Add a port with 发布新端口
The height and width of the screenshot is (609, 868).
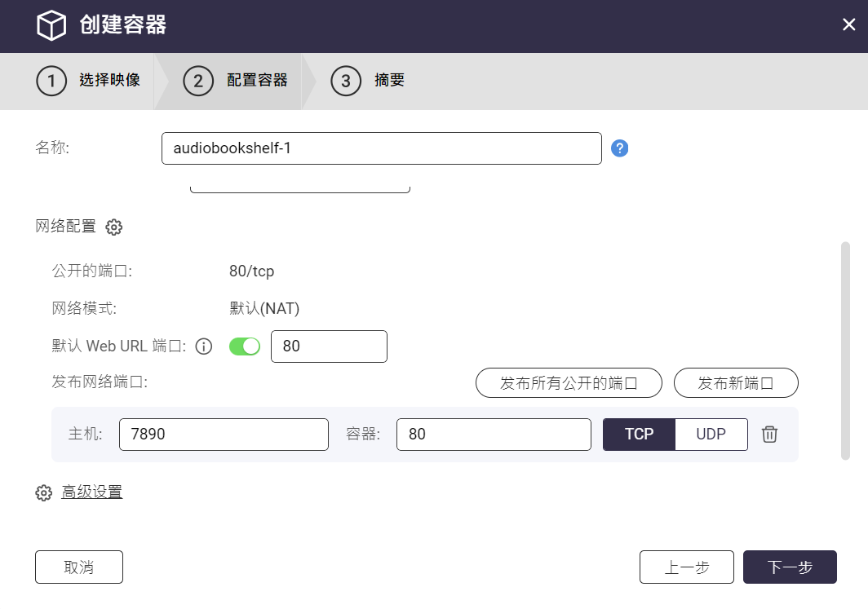[x=735, y=383]
